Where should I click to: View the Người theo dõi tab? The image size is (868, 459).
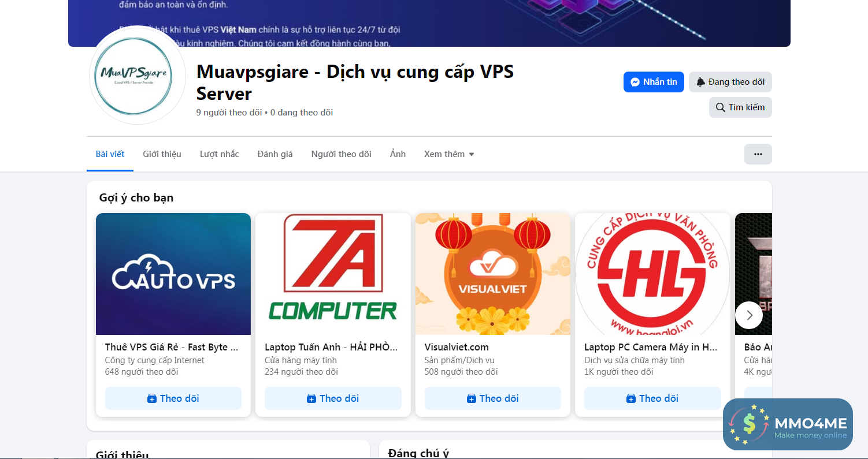pos(342,154)
